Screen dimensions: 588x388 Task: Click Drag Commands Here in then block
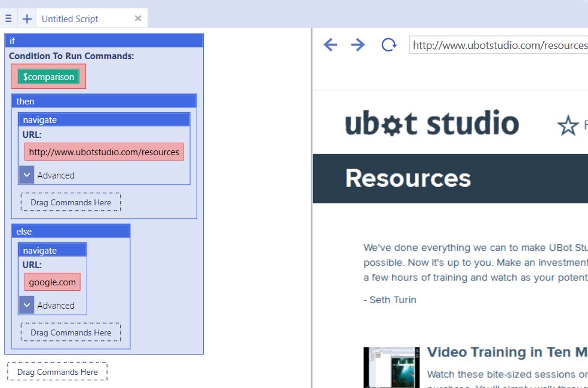pyautogui.click(x=71, y=202)
